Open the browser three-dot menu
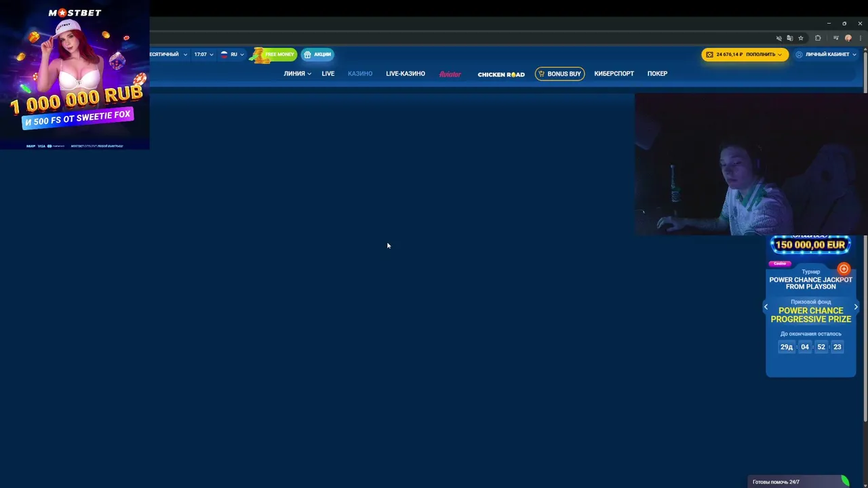 click(860, 38)
